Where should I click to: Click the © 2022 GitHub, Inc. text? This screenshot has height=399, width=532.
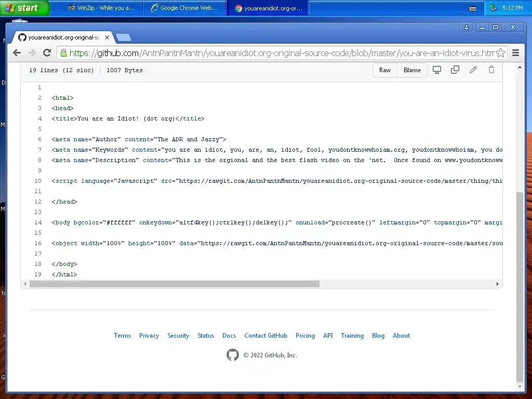[270, 355]
